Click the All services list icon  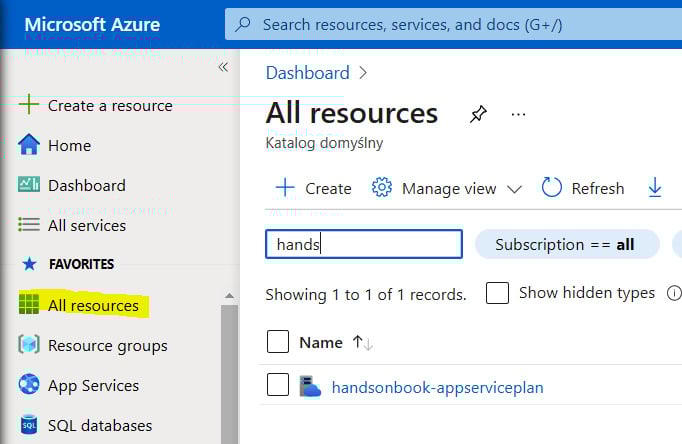(x=29, y=224)
